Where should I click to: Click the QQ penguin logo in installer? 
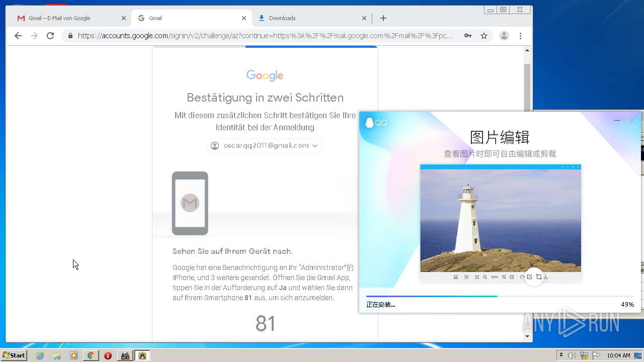pyautogui.click(x=370, y=123)
